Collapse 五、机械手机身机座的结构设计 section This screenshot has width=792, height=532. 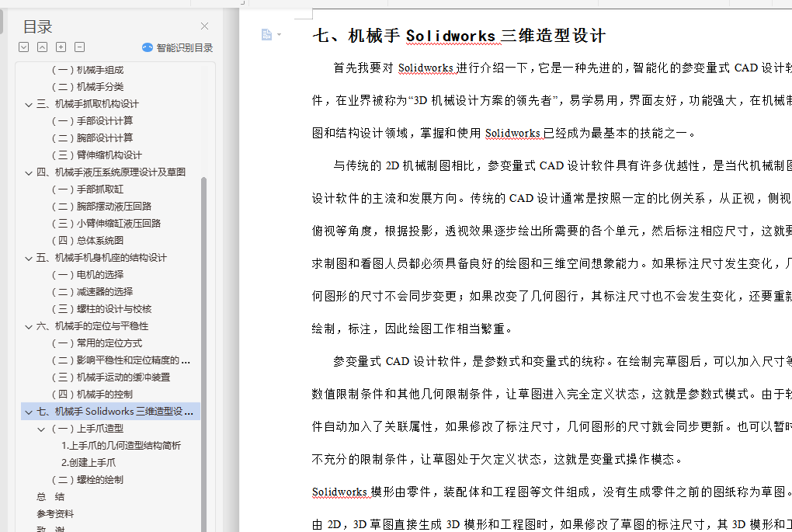coord(29,258)
